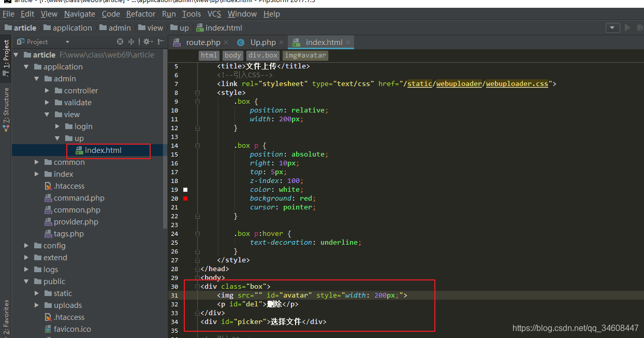
Task: Select the common folder in the tree
Action: [x=69, y=162]
